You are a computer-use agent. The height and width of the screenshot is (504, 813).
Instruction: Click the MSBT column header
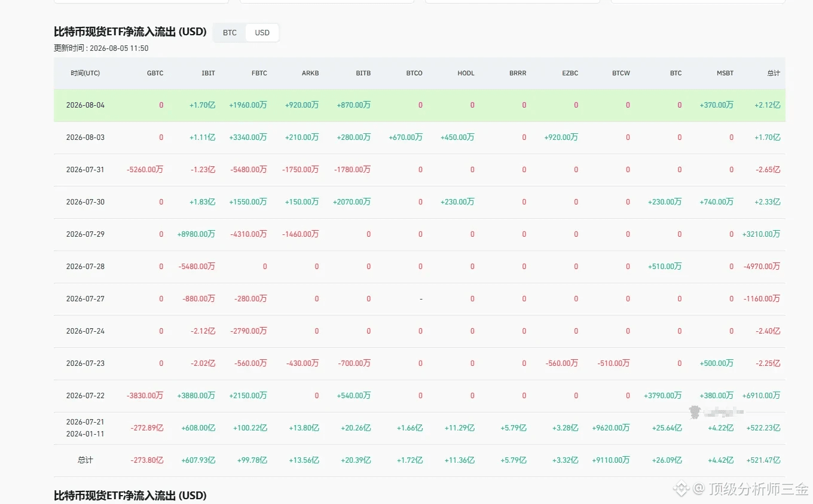click(x=725, y=73)
